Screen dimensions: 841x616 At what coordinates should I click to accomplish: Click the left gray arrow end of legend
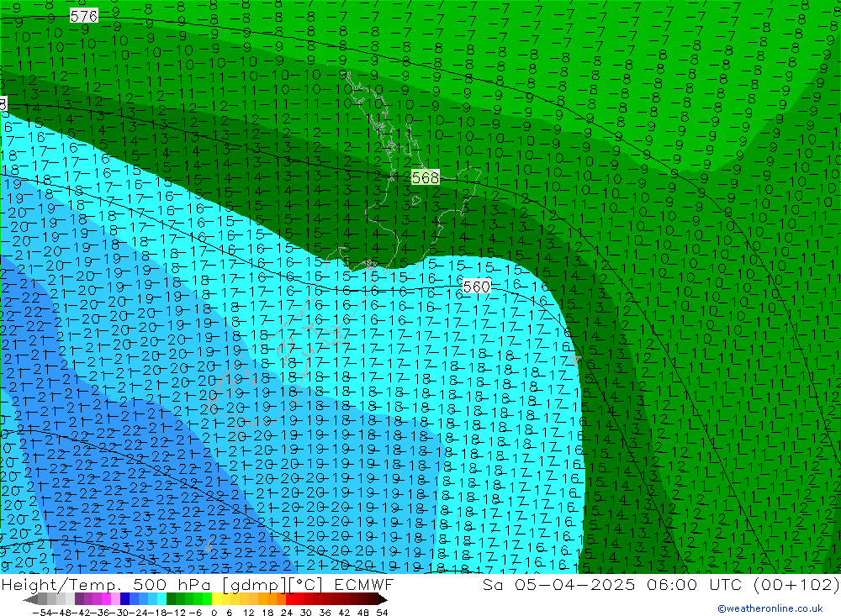pos(30,600)
